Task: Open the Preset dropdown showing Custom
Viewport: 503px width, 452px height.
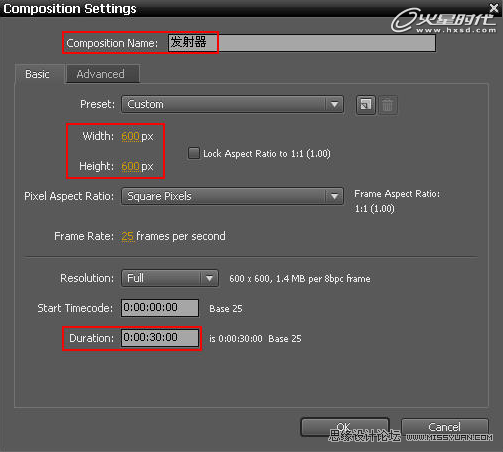Action: click(232, 104)
